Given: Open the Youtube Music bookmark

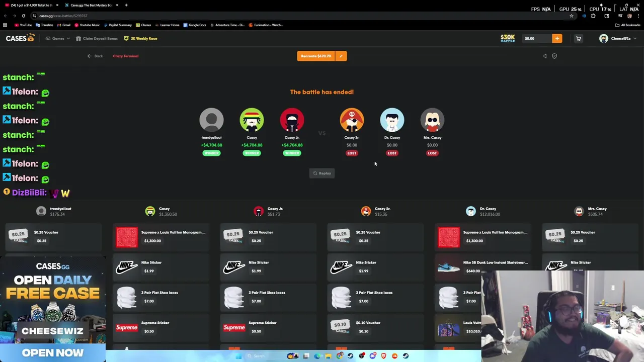Looking at the screenshot, I should click(x=87, y=25).
